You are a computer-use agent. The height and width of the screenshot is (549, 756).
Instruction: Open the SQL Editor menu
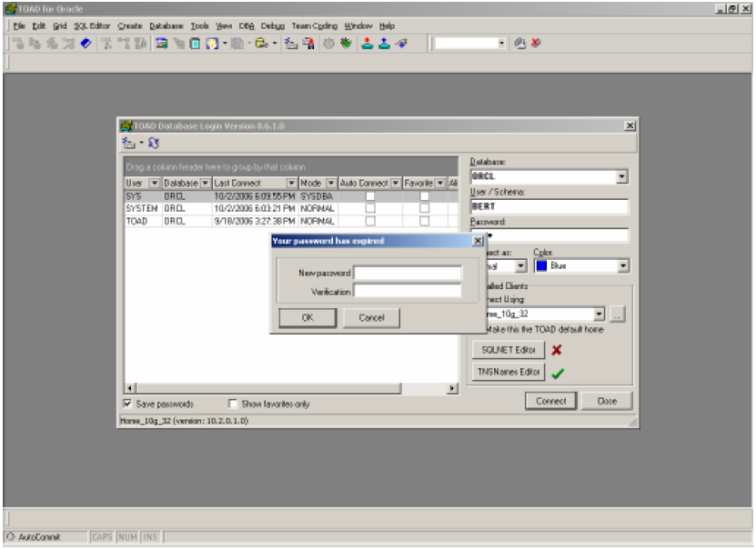pyautogui.click(x=92, y=26)
